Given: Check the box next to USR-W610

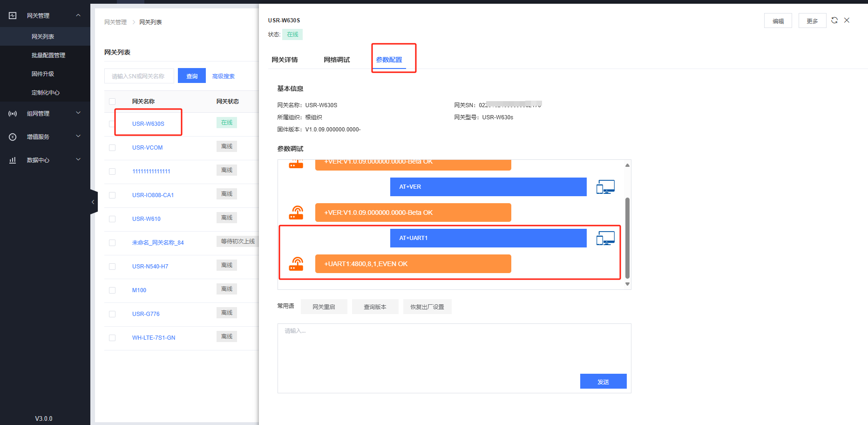Looking at the screenshot, I should 112,219.
